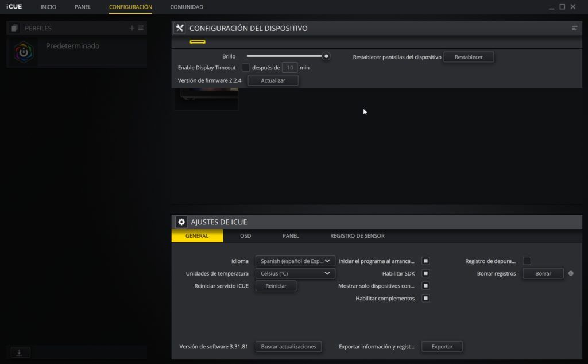Screen dimensions: 588x364
Task: Click the Predeterminado profile name
Action: coord(72,46)
